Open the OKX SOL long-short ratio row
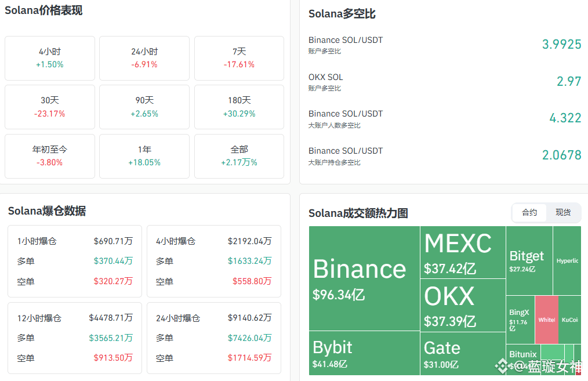This screenshot has height=381, width=588. tap(444, 82)
